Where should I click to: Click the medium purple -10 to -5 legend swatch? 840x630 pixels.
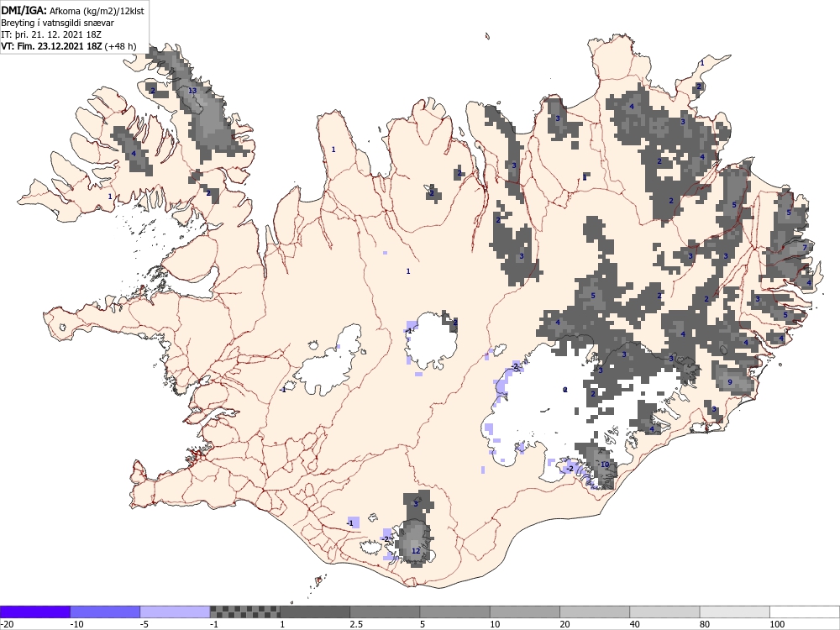pyautogui.click(x=105, y=612)
